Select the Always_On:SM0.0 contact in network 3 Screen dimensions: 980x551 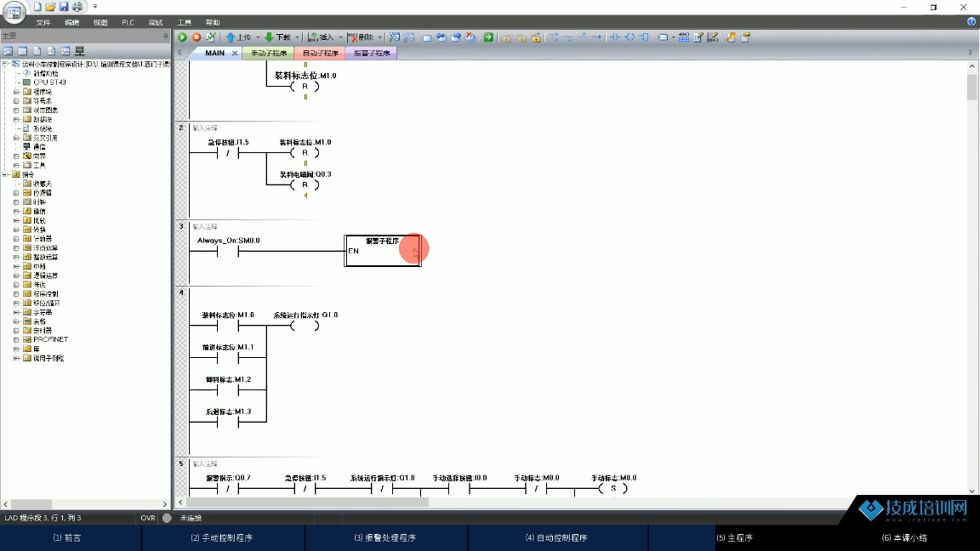pos(228,252)
